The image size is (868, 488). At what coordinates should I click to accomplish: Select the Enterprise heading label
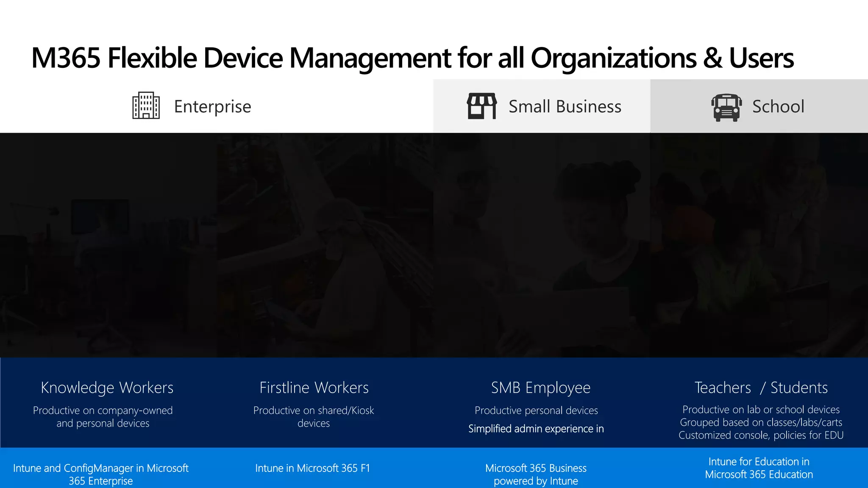(212, 107)
